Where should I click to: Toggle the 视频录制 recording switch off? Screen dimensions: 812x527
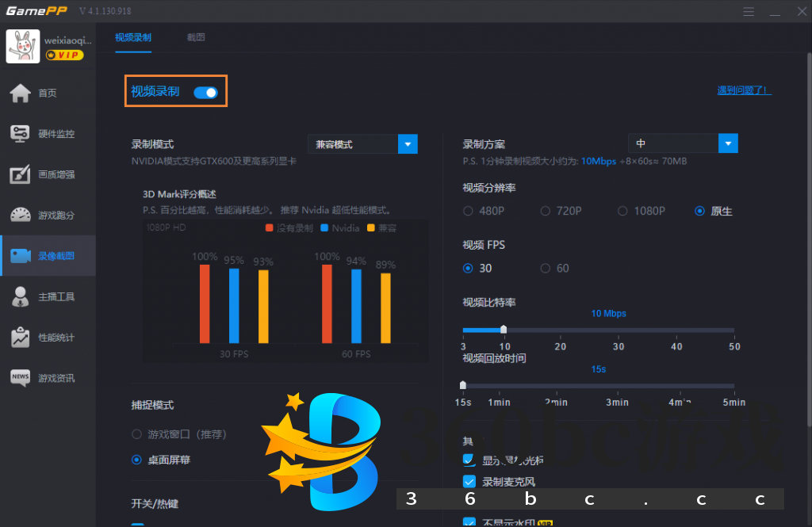coord(206,92)
